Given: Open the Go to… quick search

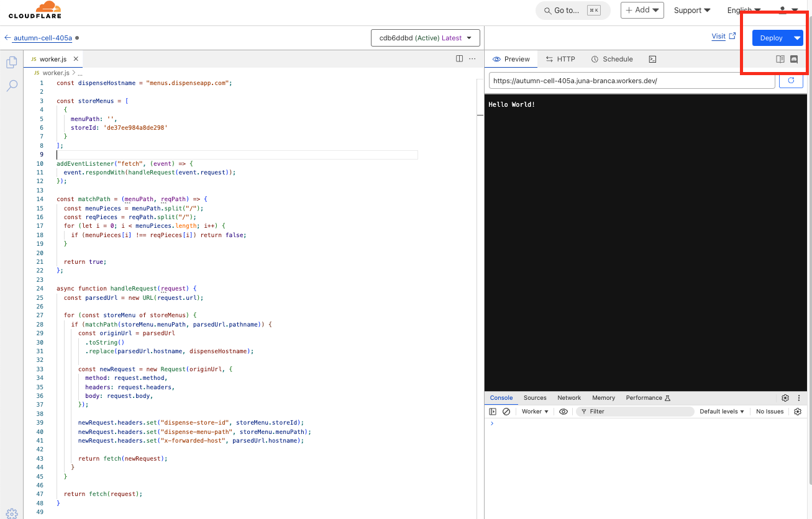Looking at the screenshot, I should pyautogui.click(x=573, y=11).
